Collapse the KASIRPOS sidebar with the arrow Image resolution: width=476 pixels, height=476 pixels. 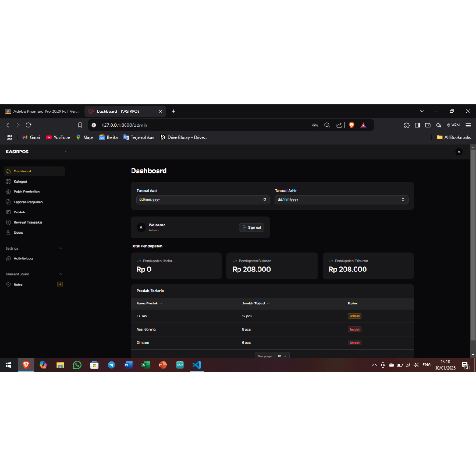[66, 152]
